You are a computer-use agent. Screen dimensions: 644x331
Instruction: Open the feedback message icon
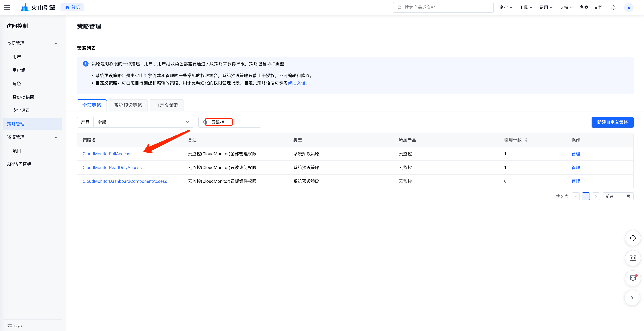click(x=633, y=278)
